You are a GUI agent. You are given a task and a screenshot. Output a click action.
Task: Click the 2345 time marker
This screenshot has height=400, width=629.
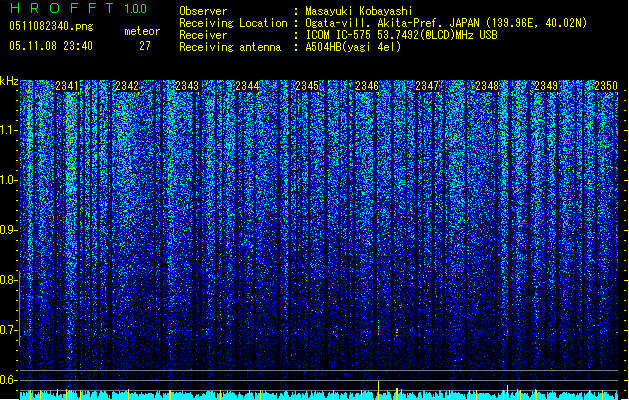click(307, 86)
